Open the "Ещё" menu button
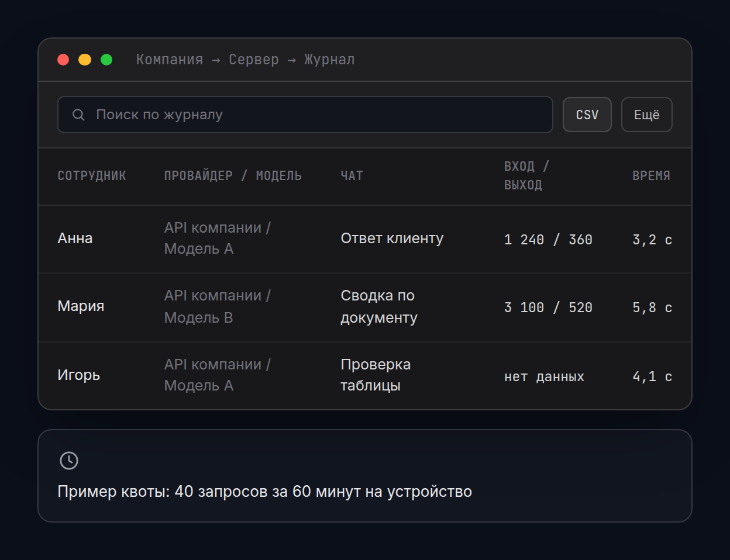 click(647, 115)
